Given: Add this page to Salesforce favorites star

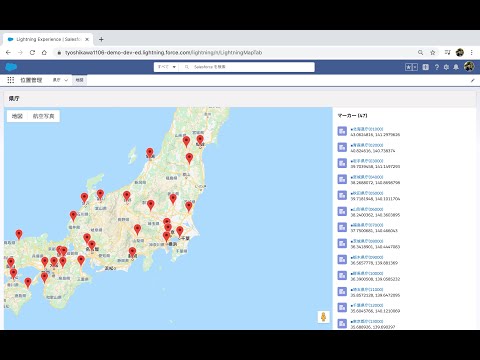Looking at the screenshot, I should point(408,67).
